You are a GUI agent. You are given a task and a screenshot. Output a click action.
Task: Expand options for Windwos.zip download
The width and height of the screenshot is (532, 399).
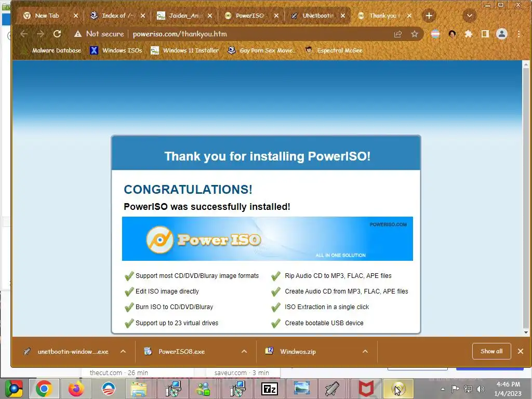pyautogui.click(x=365, y=352)
